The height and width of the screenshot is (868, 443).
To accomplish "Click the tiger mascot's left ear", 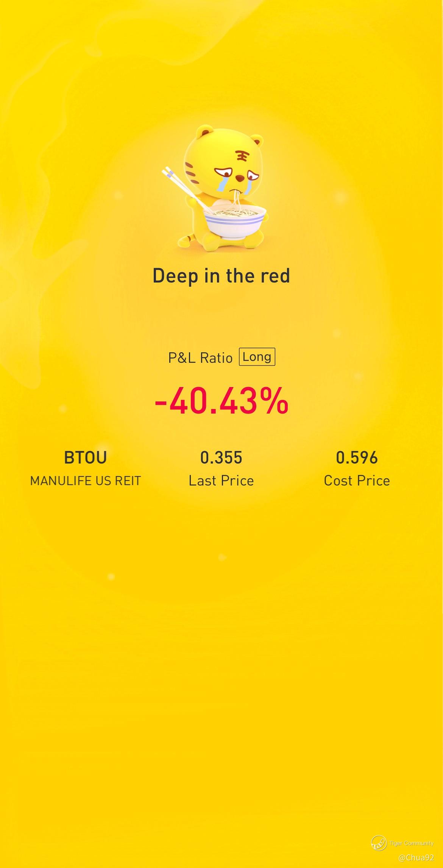I will click(205, 132).
